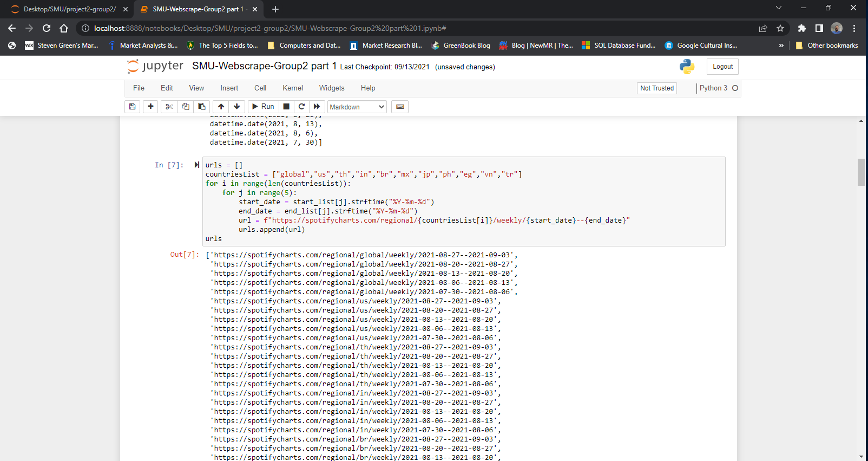Run cell 7 using its step icon
This screenshot has width=868, height=461.
pos(197,165)
